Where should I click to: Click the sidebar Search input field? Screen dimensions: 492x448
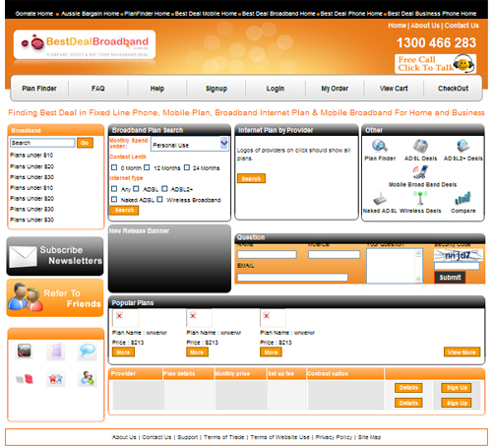pyautogui.click(x=42, y=143)
